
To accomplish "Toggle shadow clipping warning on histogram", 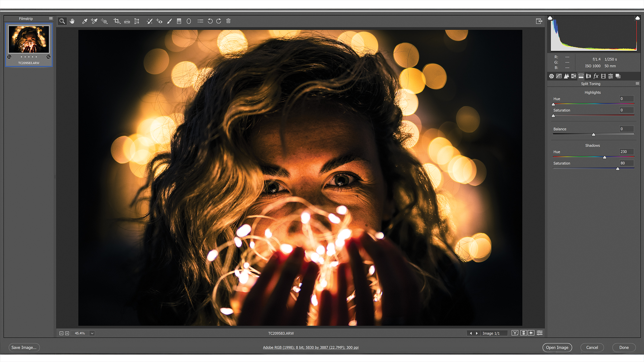I will tap(550, 18).
